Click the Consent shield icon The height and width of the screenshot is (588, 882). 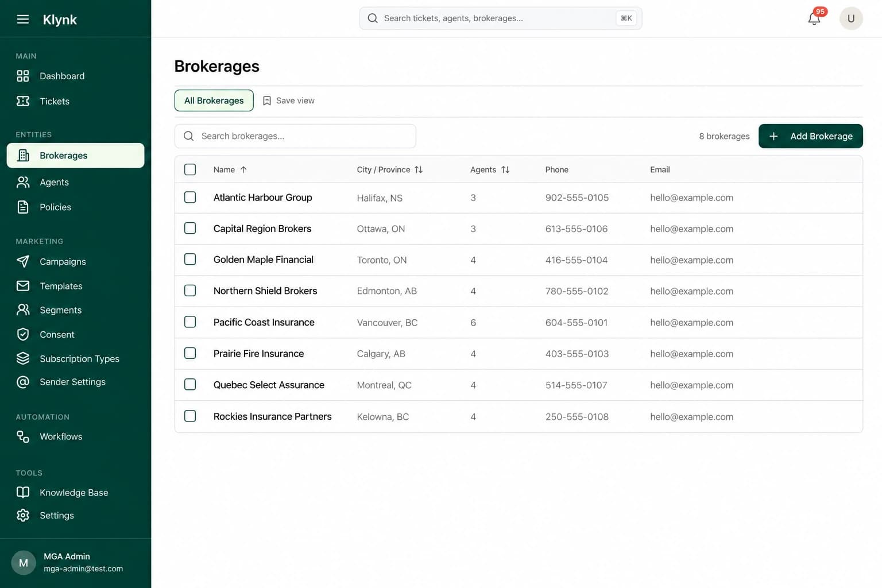coord(23,334)
